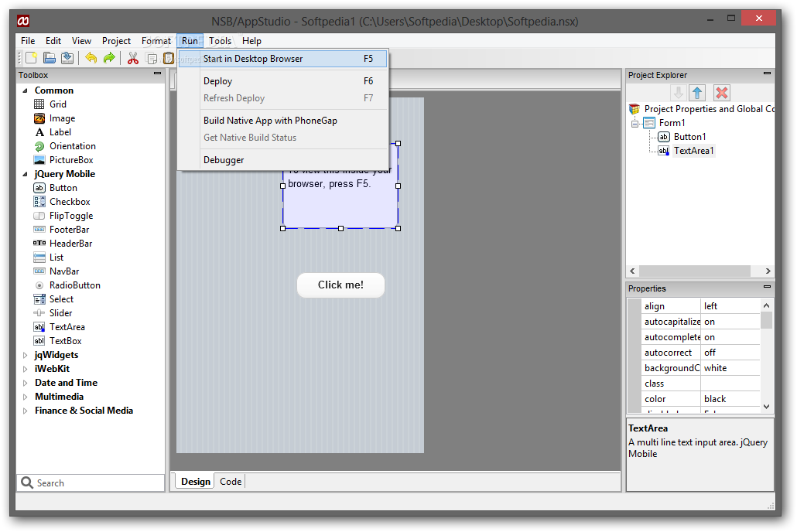
Task: Click the Copy toolbar icon
Action: click(x=152, y=59)
